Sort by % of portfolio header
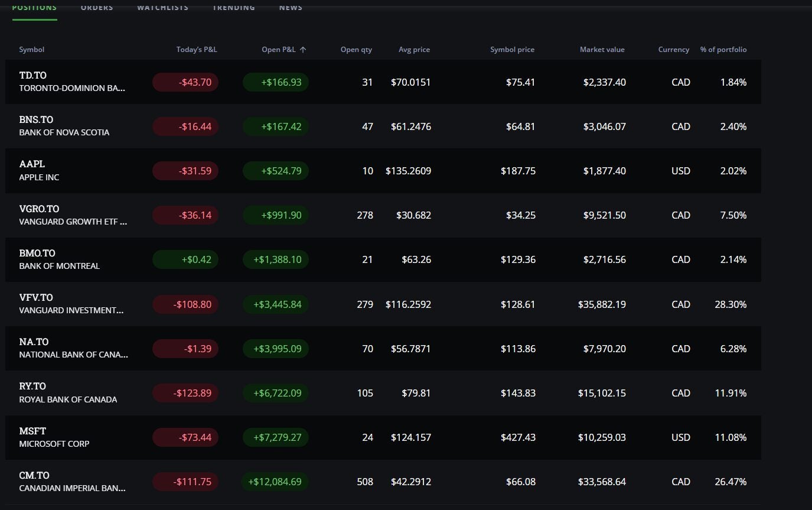The width and height of the screenshot is (812, 510). [x=723, y=50]
